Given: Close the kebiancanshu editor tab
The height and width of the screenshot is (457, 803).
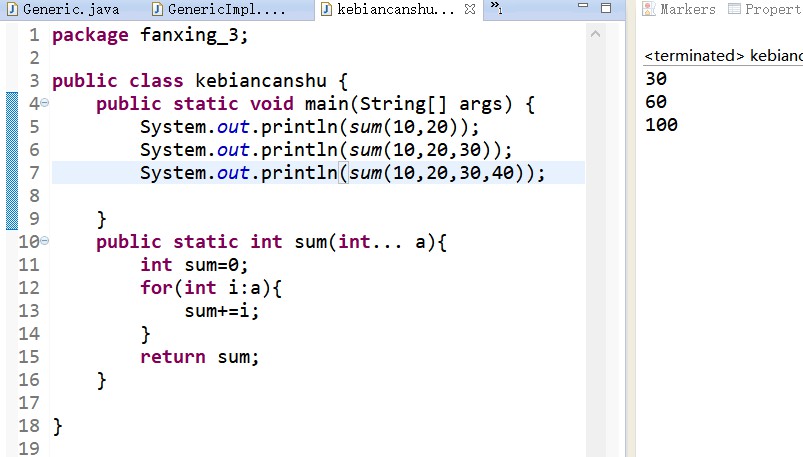Looking at the screenshot, I should [470, 9].
